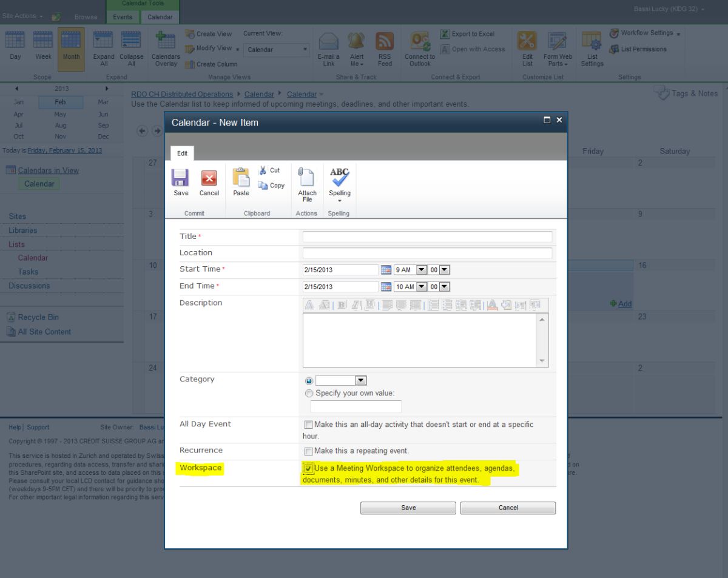This screenshot has width=728, height=578.
Task: Open Start Time calendar date picker icon
Action: pos(386,270)
